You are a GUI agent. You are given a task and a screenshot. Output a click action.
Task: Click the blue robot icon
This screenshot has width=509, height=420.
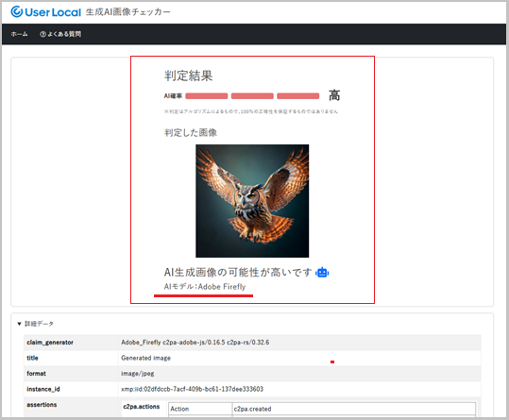(322, 273)
